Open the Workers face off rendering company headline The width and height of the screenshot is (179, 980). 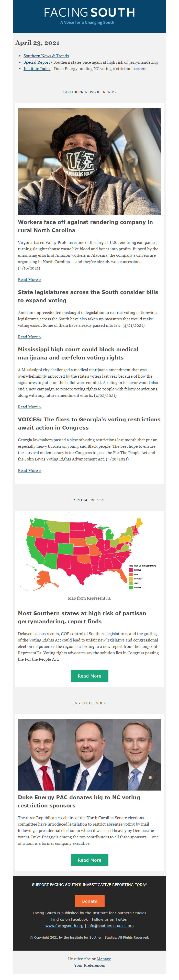pos(85,226)
